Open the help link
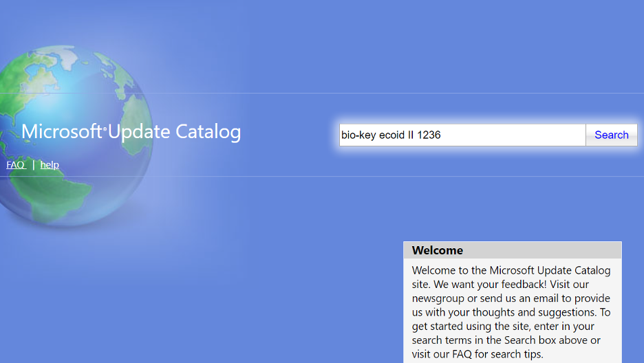644x363 pixels. (x=50, y=165)
